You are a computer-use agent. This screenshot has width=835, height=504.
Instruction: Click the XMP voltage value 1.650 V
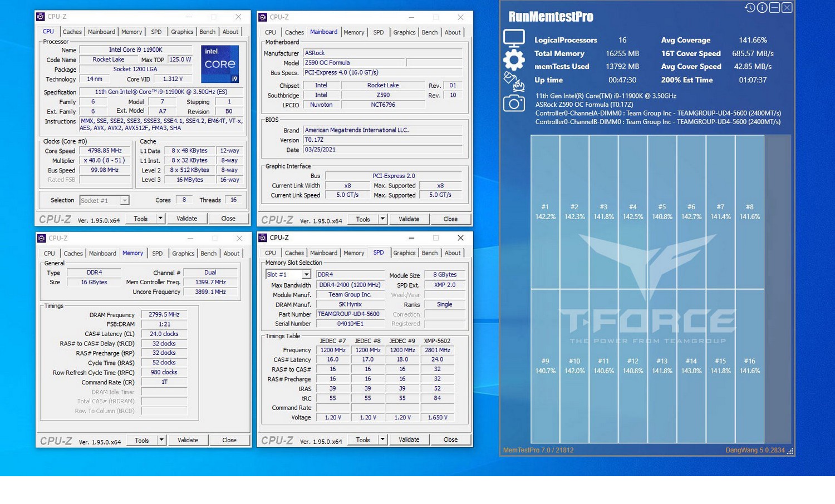pos(437,417)
